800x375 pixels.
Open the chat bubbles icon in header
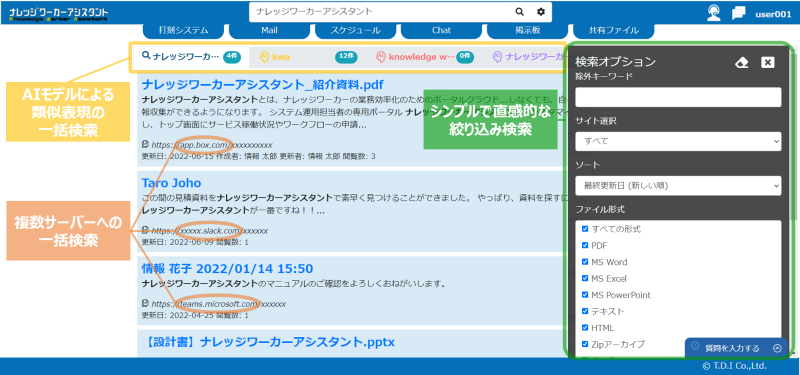[738, 13]
